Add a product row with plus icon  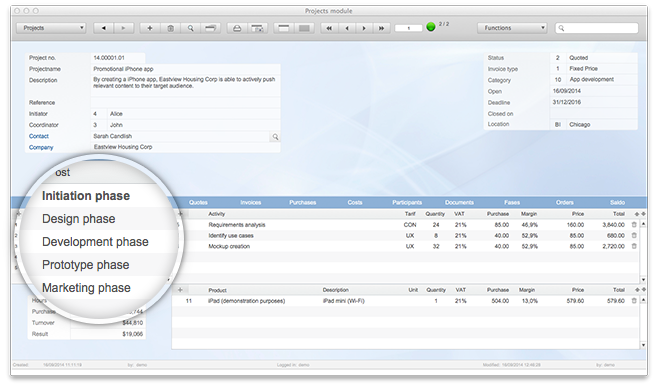pos(180,290)
